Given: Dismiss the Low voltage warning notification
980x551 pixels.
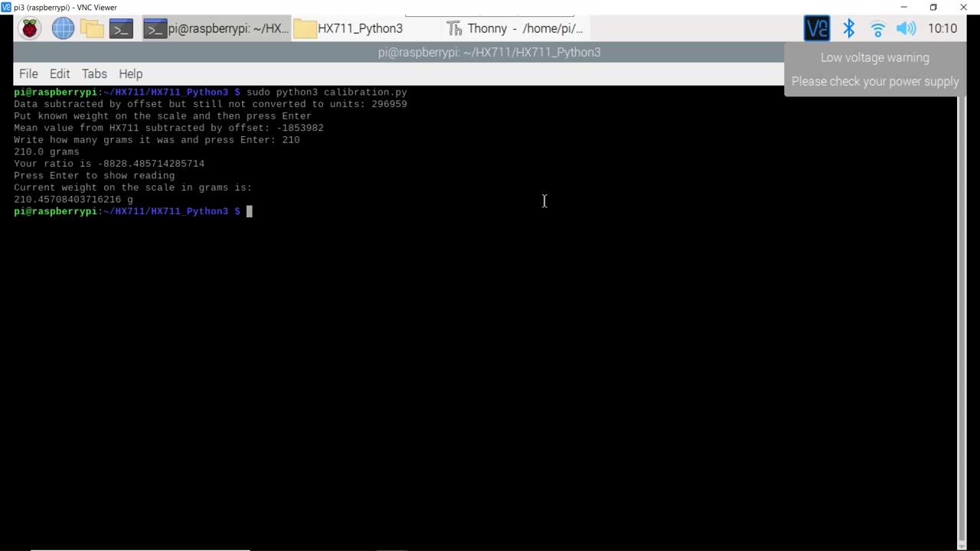Looking at the screenshot, I should point(874,69).
